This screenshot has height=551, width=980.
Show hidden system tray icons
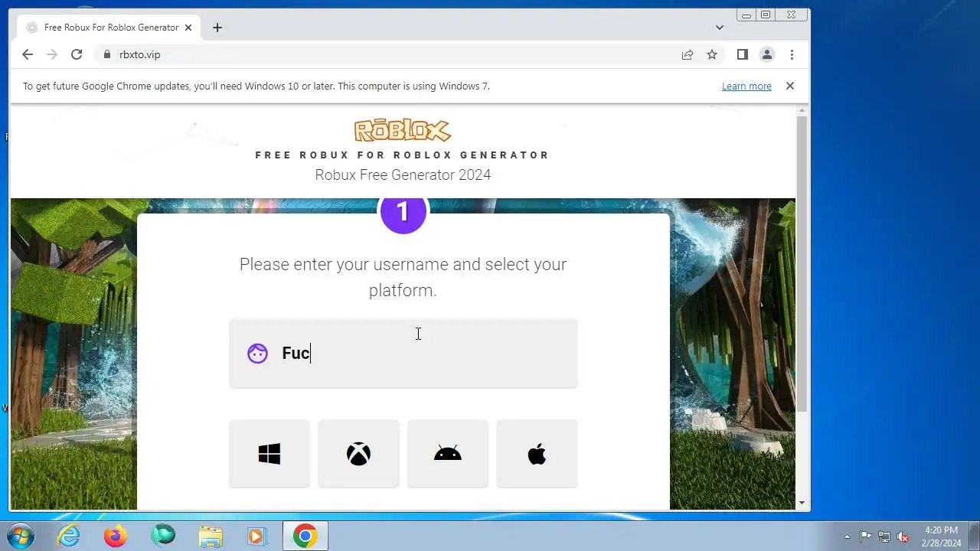click(x=847, y=536)
